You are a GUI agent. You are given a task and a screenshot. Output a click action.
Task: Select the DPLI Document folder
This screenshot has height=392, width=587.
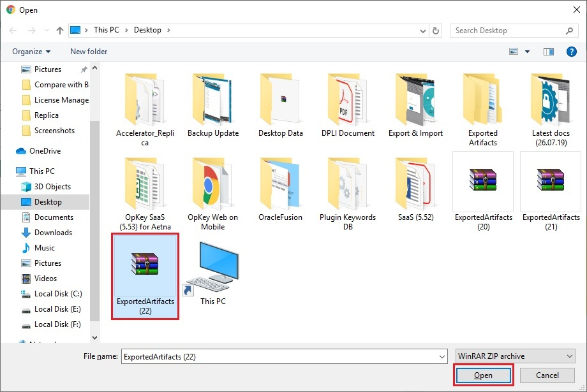348,104
